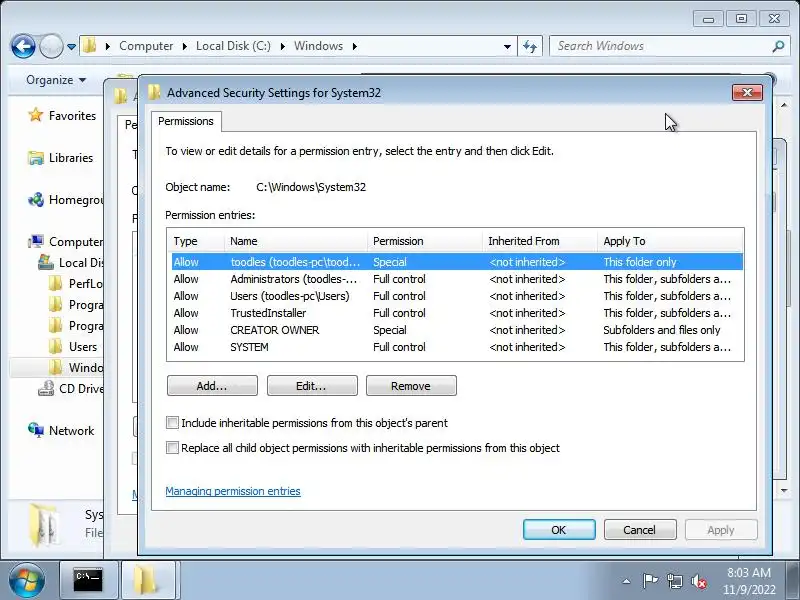This screenshot has width=800, height=600.
Task: Open the Managing permission entries link
Action: (233, 491)
